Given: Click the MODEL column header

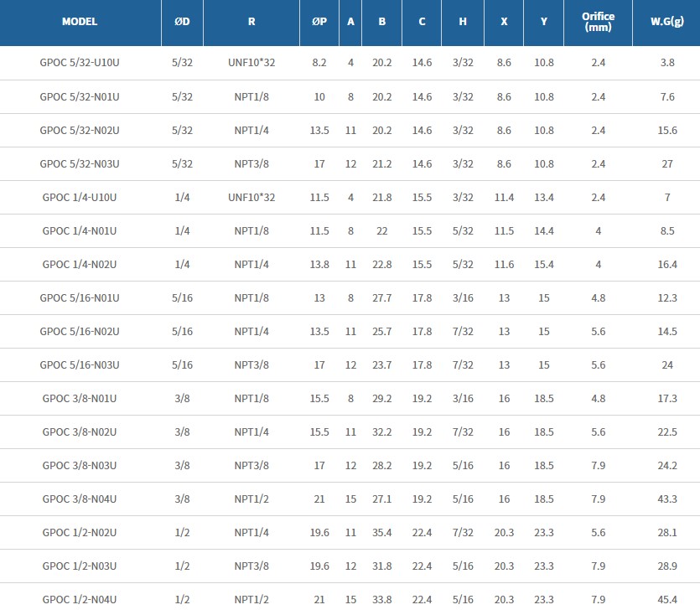Looking at the screenshot, I should 80,22.
